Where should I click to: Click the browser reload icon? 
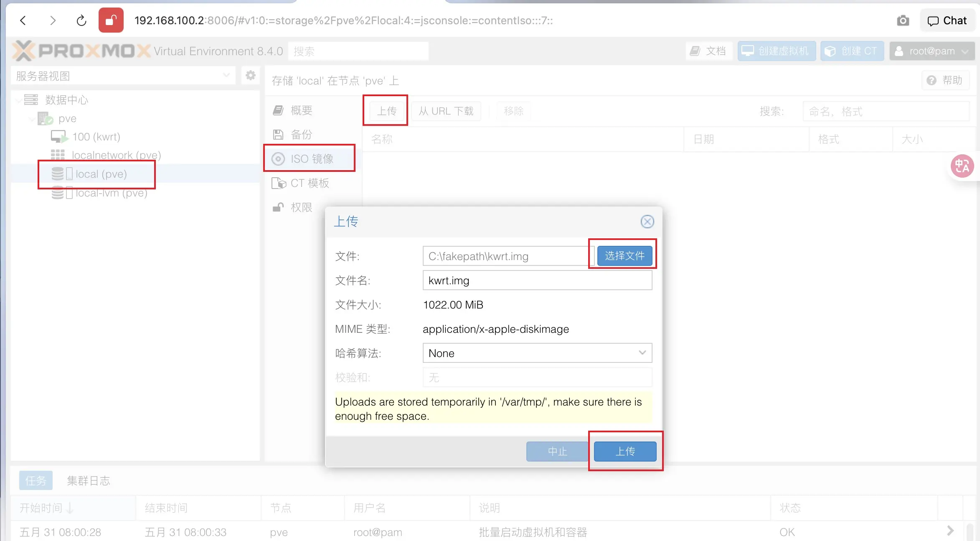point(81,20)
